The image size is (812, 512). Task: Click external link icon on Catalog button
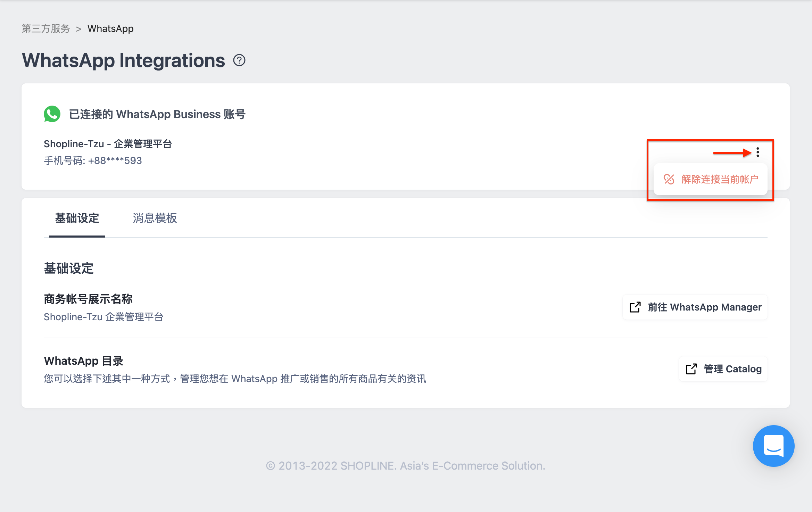click(x=691, y=369)
